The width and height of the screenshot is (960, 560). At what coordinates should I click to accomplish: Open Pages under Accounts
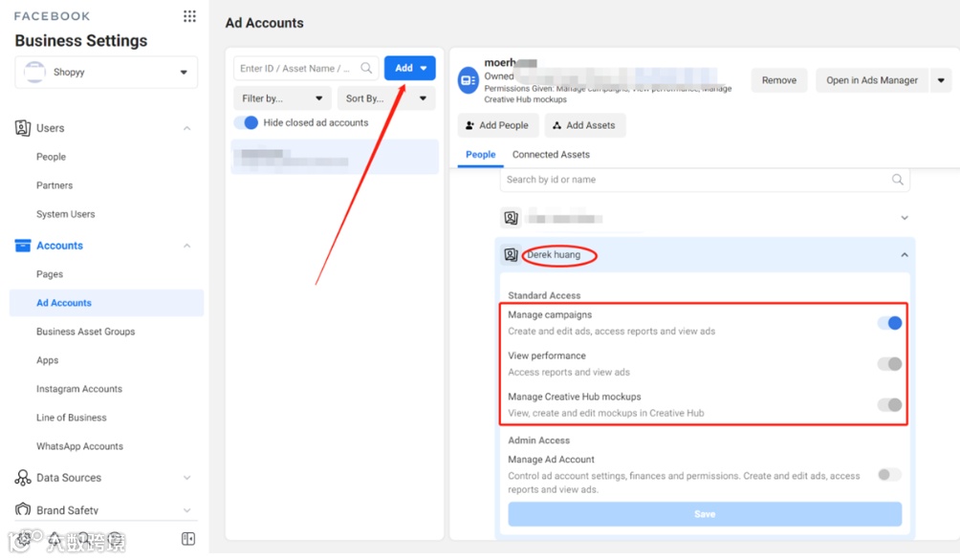[50, 274]
